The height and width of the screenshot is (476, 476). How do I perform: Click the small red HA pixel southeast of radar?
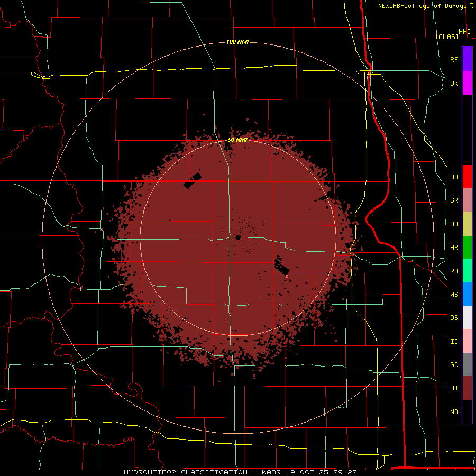[x=287, y=276]
